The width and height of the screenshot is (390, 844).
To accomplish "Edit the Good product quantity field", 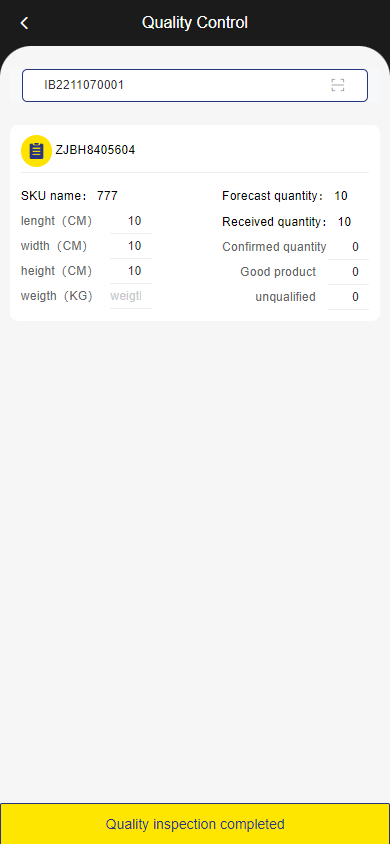I will [348, 272].
